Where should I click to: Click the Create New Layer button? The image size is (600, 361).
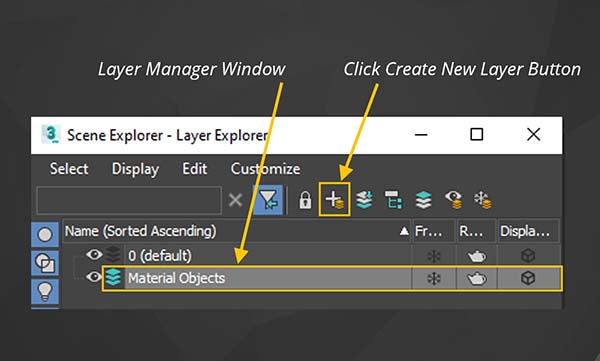(334, 200)
